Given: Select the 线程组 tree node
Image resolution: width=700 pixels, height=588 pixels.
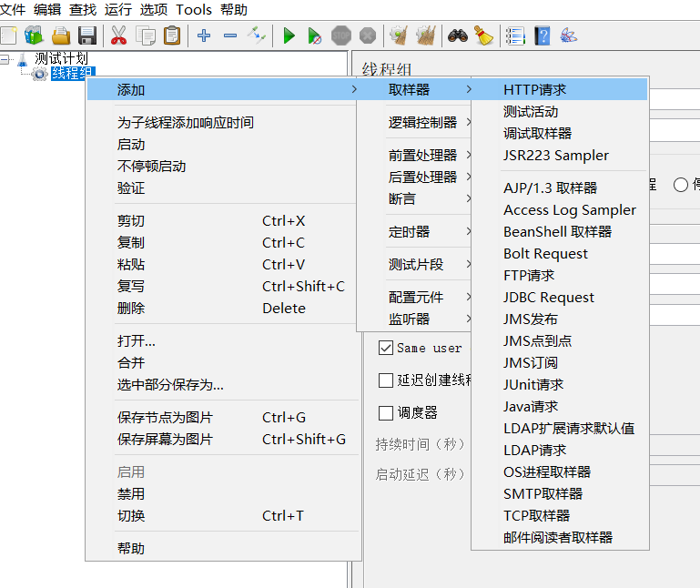Looking at the screenshot, I should tap(71, 74).
